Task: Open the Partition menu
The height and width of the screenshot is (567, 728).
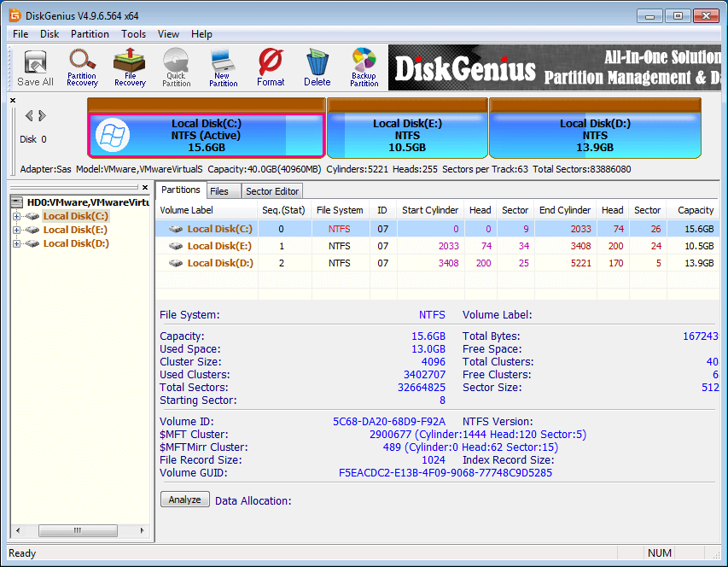Action: point(90,34)
